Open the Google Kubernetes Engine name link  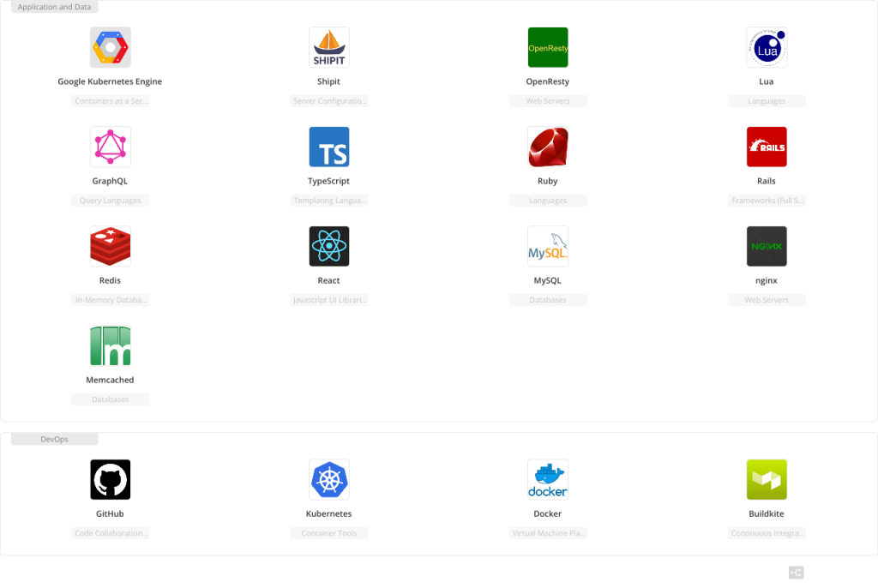tap(110, 81)
